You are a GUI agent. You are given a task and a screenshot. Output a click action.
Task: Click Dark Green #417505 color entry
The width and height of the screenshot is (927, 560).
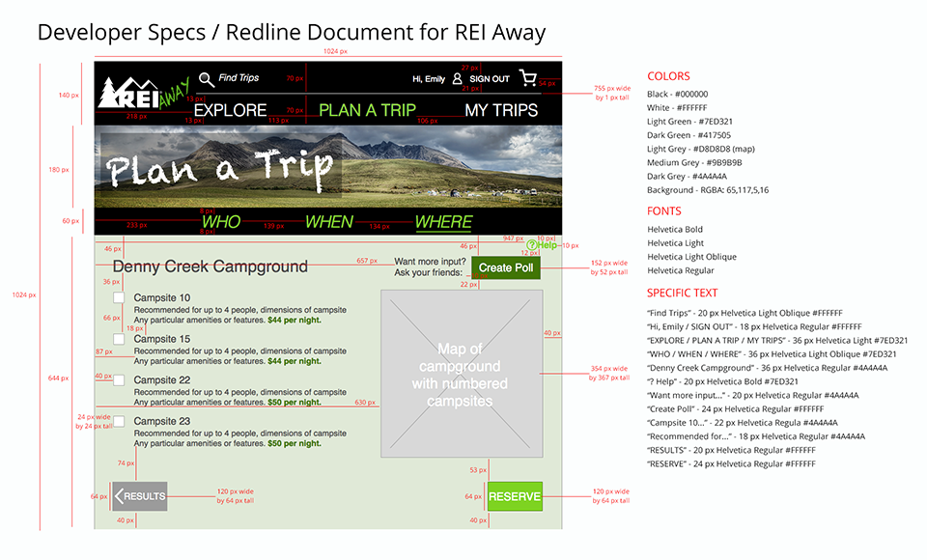(x=688, y=135)
